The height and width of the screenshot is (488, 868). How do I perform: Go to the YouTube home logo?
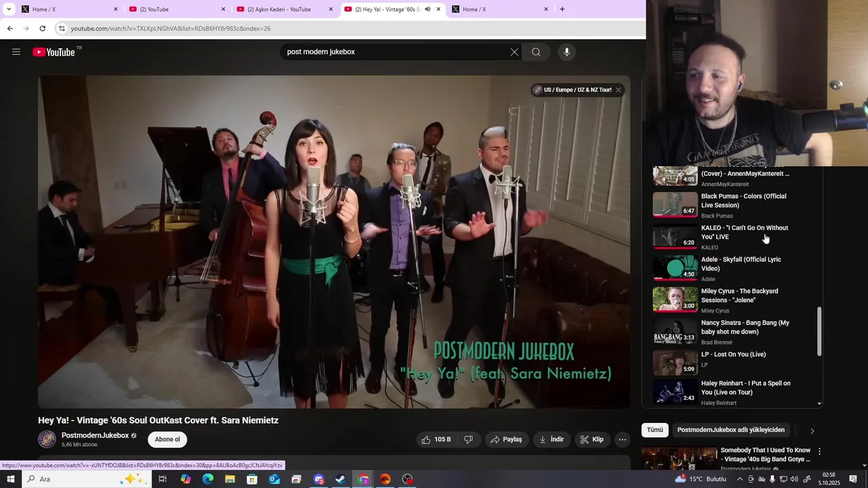tap(54, 52)
